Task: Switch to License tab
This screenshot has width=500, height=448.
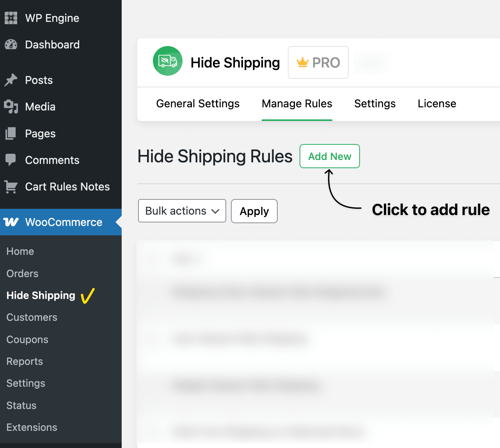Action: tap(437, 104)
